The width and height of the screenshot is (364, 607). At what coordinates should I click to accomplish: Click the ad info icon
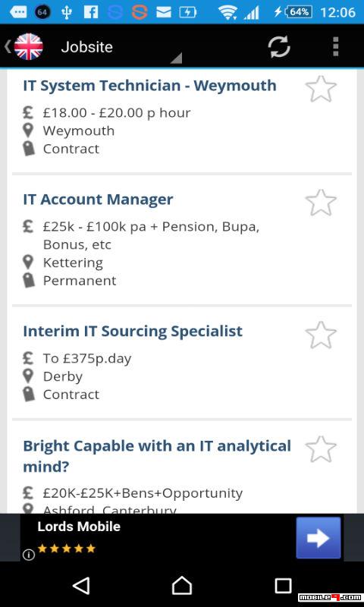[29, 555]
